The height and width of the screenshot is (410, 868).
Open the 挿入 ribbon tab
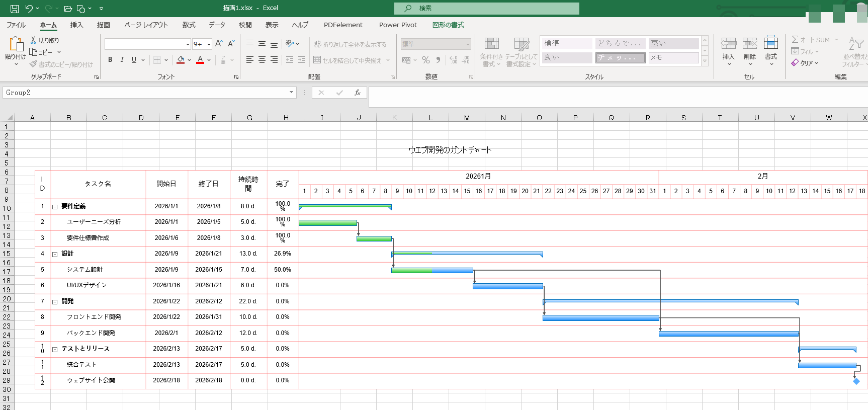click(76, 25)
